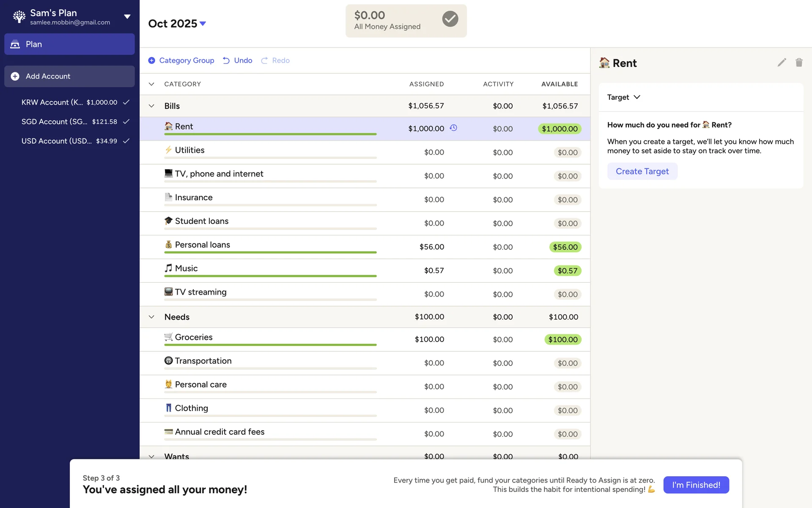This screenshot has width=812, height=508.
Task: Click the All Money Assigned checkmark circle
Action: [450, 19]
